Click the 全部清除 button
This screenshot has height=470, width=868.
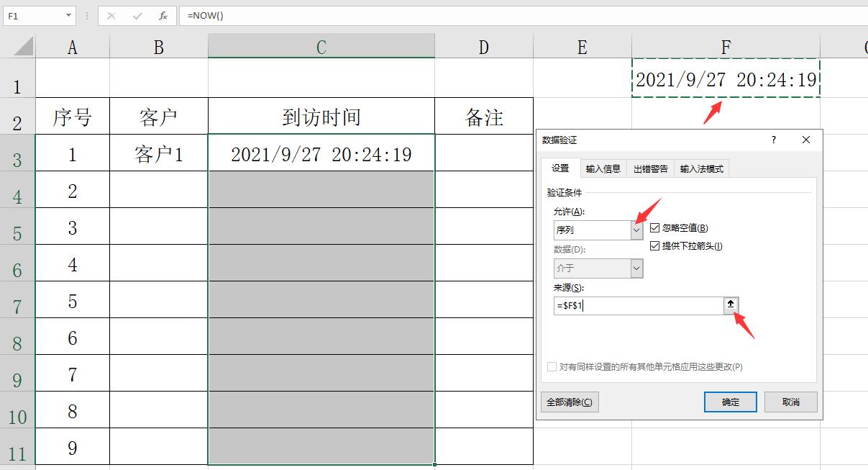570,402
